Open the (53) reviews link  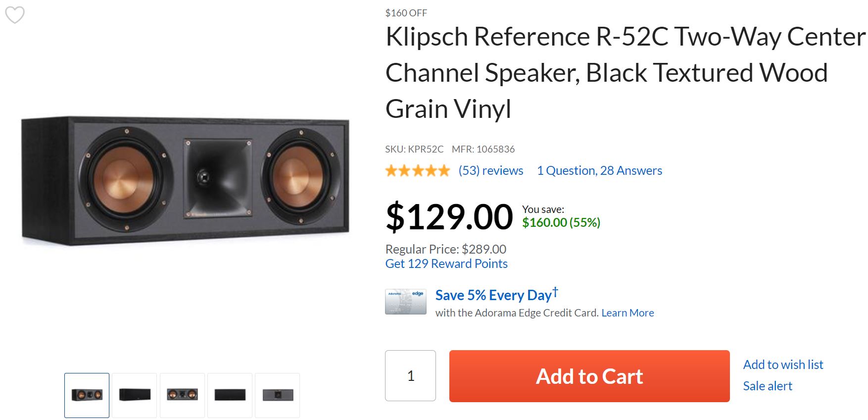tap(490, 171)
